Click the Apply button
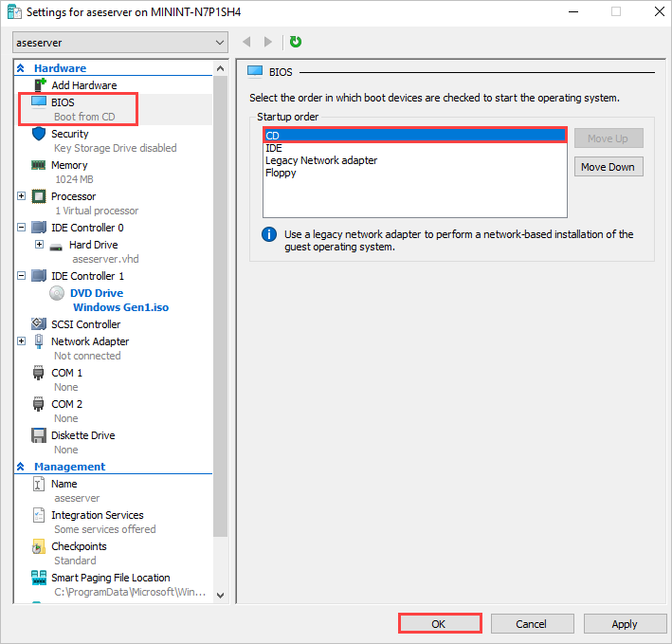Viewport: 672px width, 644px height. pyautogui.click(x=625, y=624)
